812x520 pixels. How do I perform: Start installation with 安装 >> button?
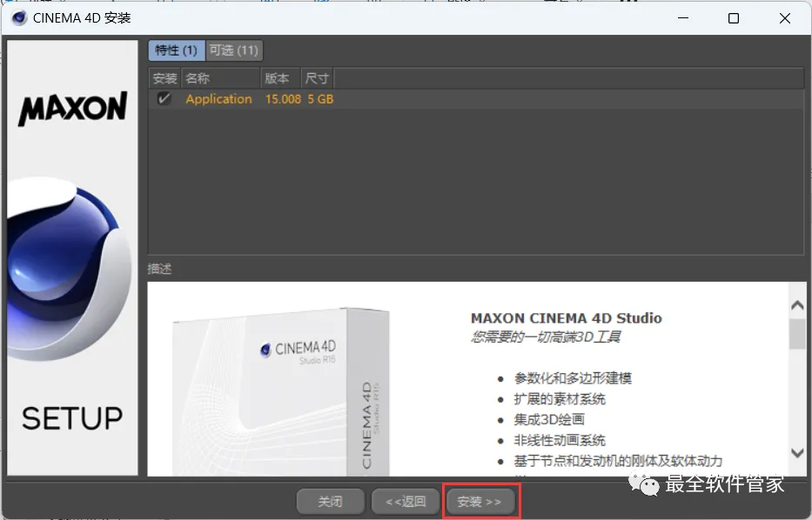(480, 502)
